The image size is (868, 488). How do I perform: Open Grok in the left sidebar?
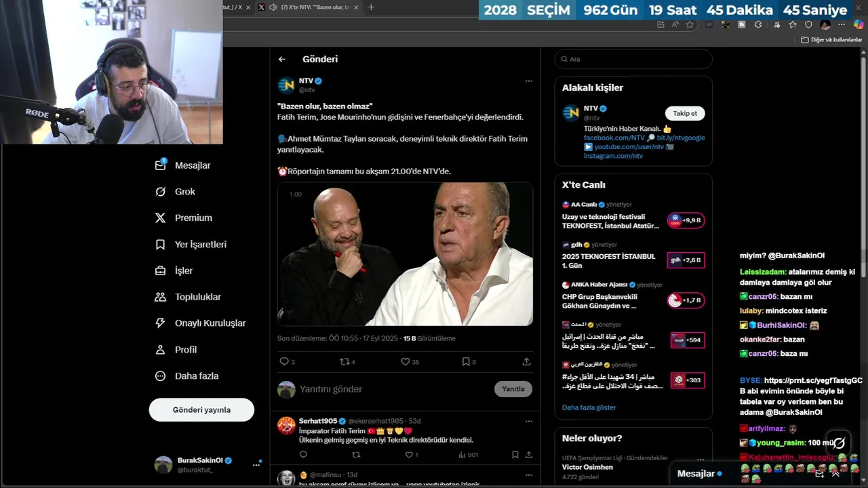click(x=175, y=192)
